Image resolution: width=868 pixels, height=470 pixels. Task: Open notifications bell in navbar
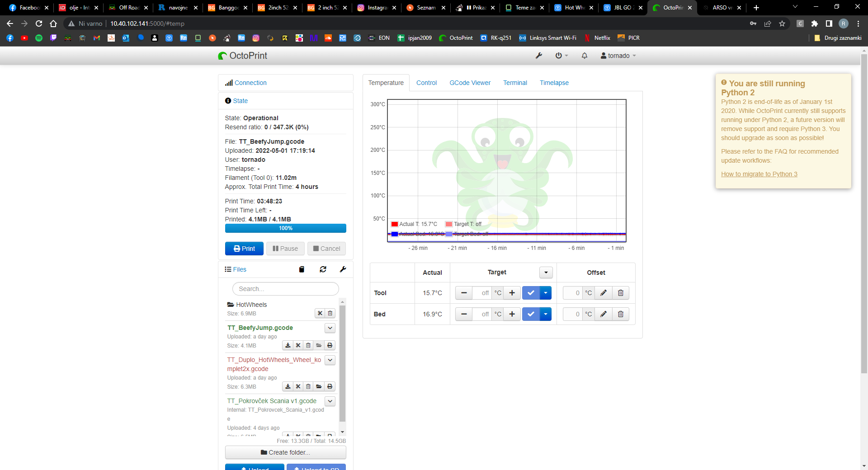(x=584, y=56)
